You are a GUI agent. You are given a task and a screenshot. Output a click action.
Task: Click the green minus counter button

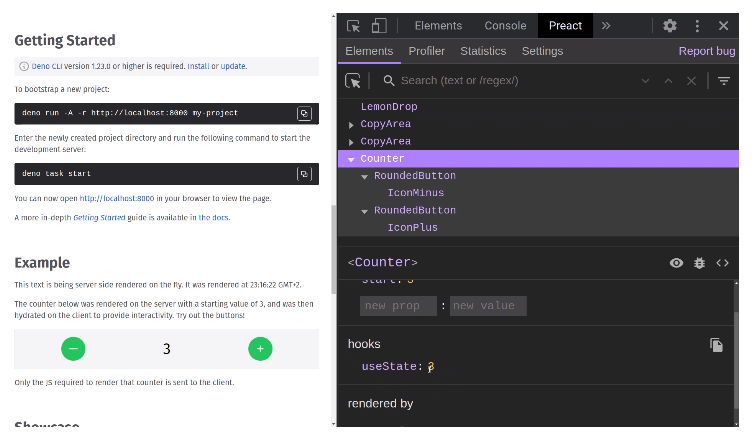73,349
